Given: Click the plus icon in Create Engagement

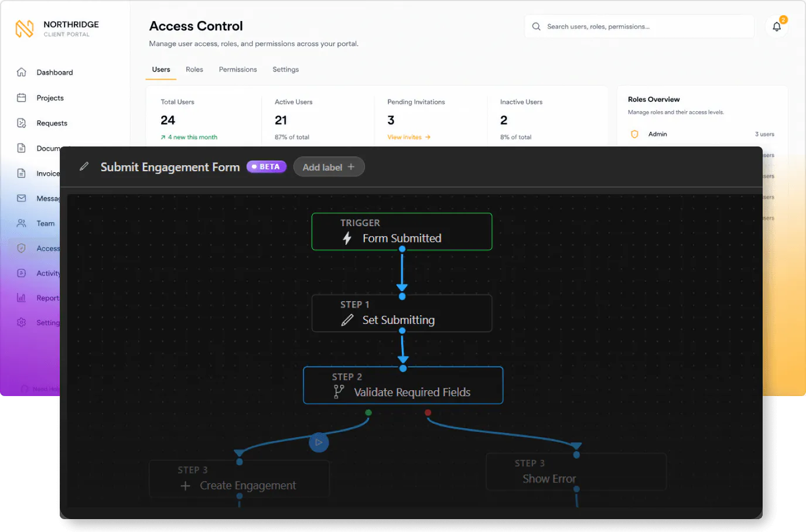Looking at the screenshot, I should 186,486.
